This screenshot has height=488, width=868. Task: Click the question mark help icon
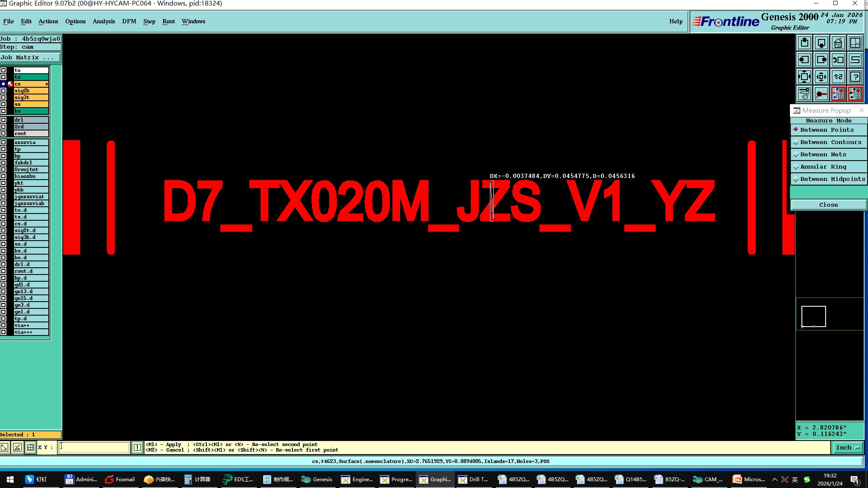tap(855, 77)
